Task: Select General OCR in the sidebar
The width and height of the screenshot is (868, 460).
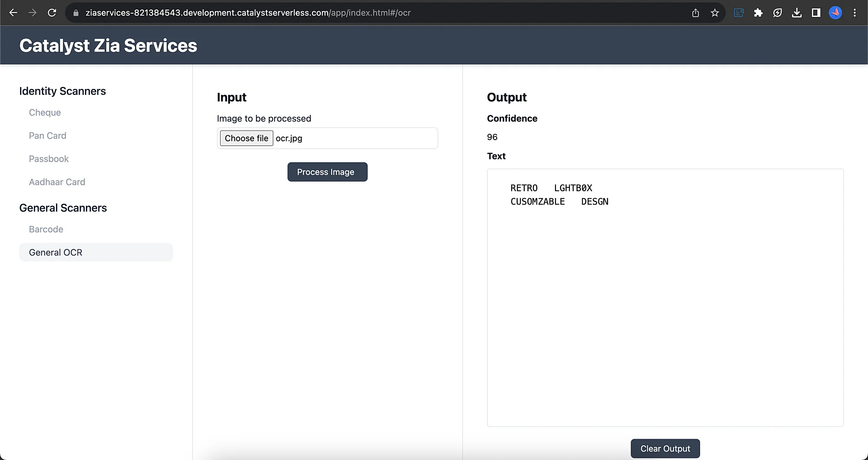Action: 56,252
